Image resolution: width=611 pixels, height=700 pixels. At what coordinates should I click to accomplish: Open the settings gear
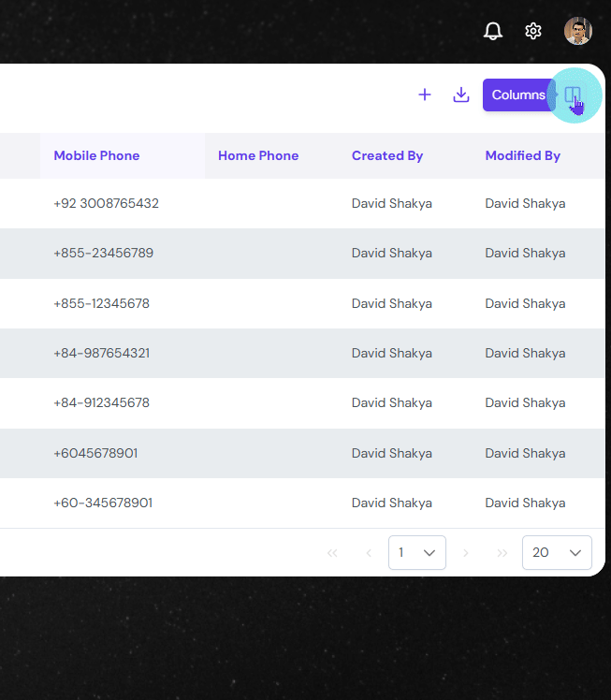coord(533,31)
